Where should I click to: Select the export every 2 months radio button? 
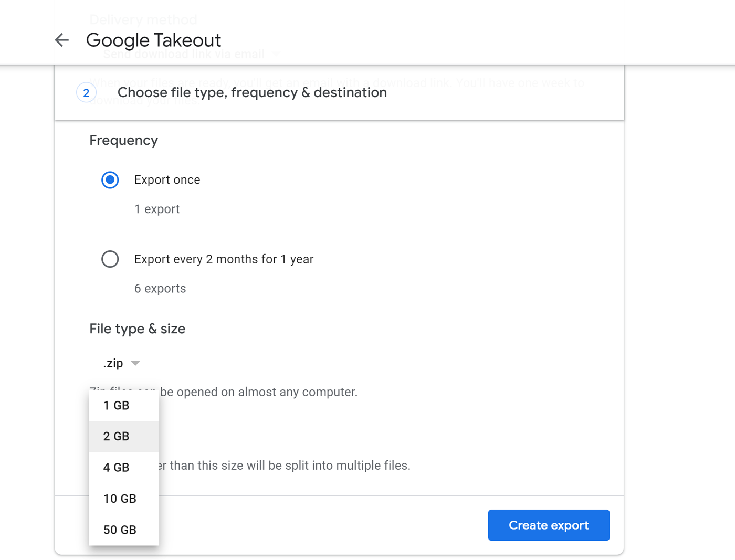(x=110, y=259)
